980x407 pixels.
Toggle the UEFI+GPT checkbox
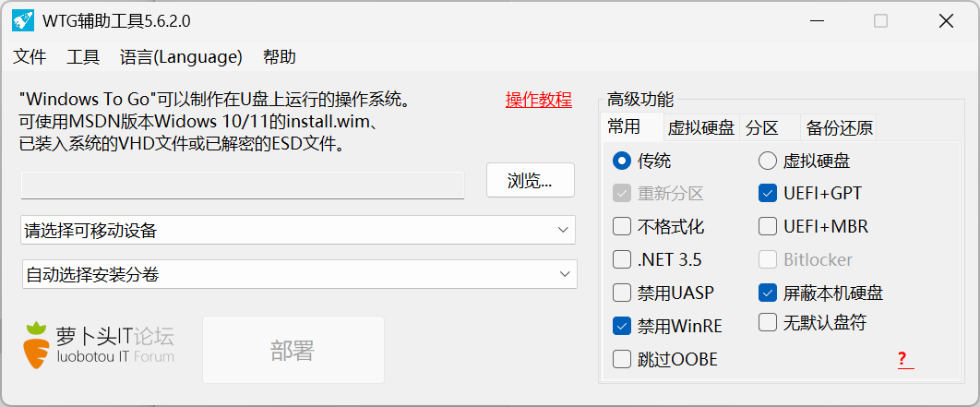[x=768, y=193]
